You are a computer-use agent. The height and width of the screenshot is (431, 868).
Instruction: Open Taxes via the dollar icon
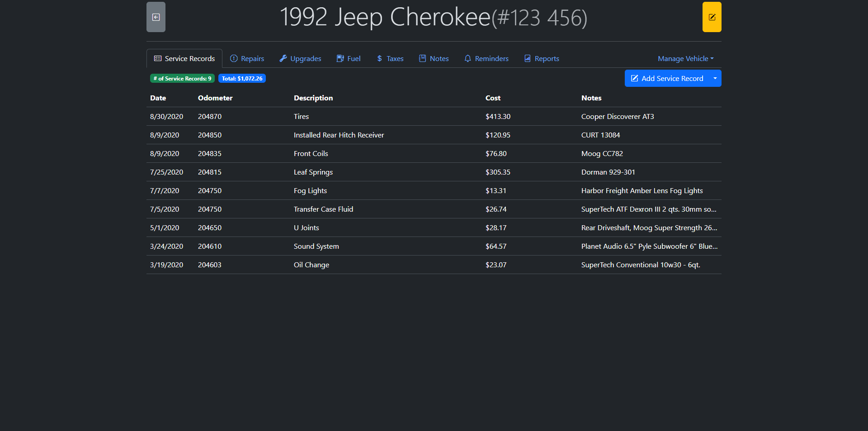click(x=379, y=58)
